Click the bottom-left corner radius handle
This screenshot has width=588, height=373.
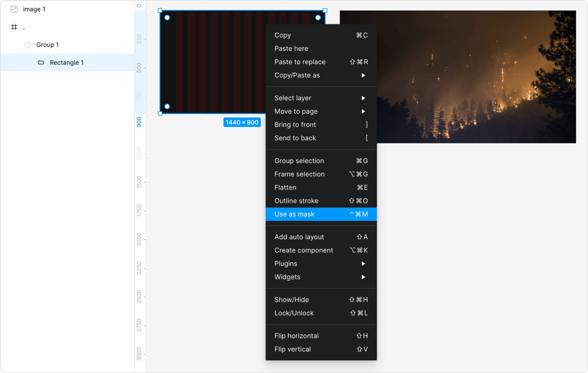[x=167, y=107]
